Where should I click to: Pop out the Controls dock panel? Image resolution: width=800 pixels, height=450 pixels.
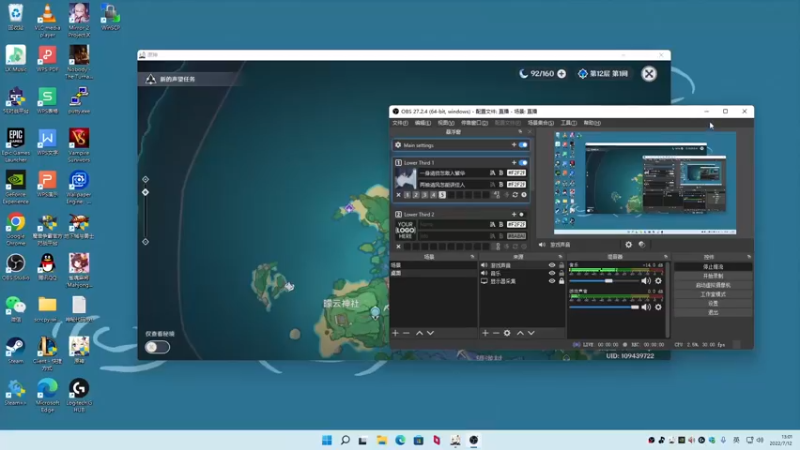(x=748, y=257)
